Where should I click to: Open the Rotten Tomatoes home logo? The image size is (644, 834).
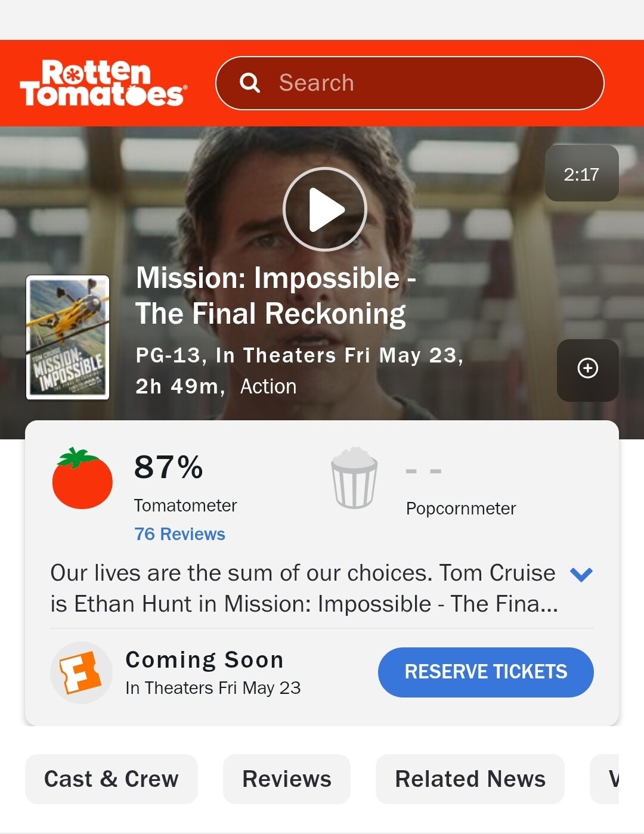point(104,83)
